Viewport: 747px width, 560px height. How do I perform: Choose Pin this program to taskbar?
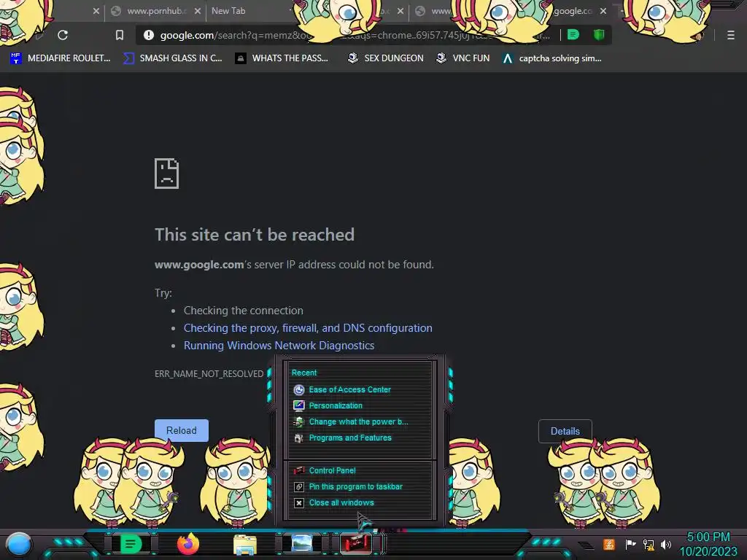(355, 486)
